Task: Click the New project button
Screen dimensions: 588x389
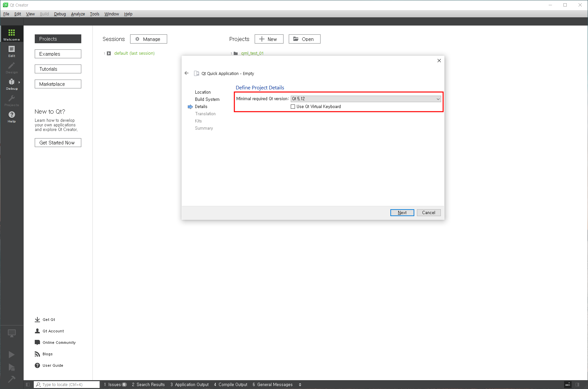Action: (x=269, y=39)
